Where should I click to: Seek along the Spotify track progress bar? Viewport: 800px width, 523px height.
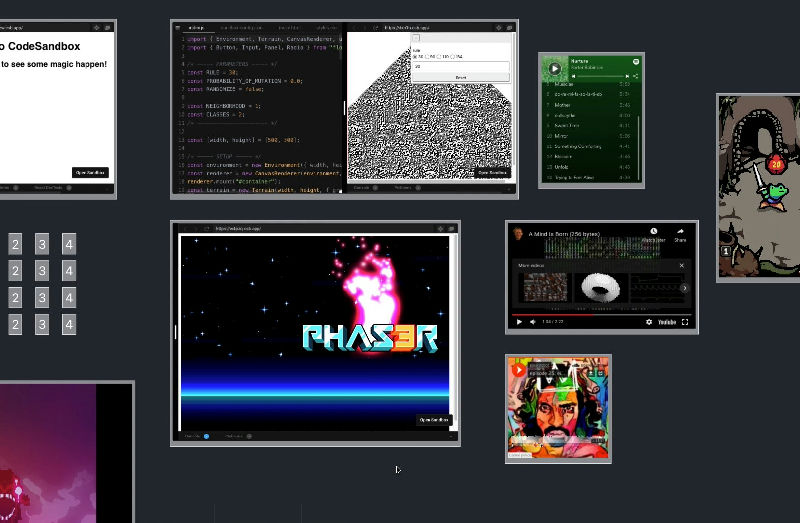pos(600,77)
